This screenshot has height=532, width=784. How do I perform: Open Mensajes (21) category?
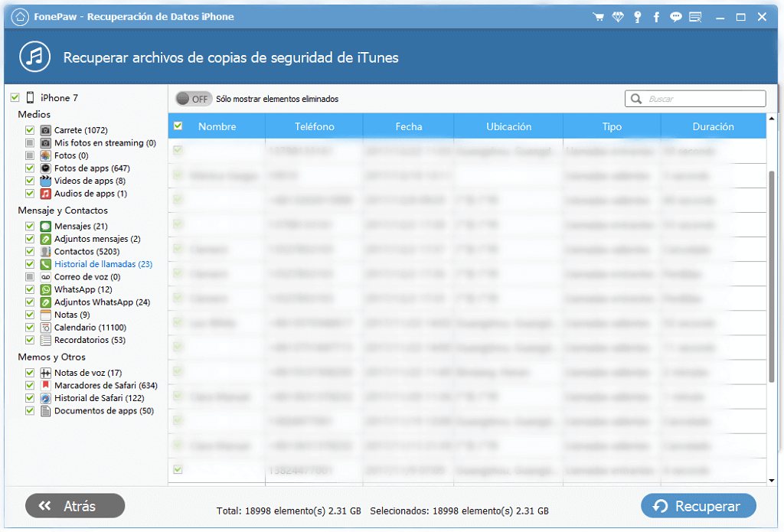click(x=81, y=226)
